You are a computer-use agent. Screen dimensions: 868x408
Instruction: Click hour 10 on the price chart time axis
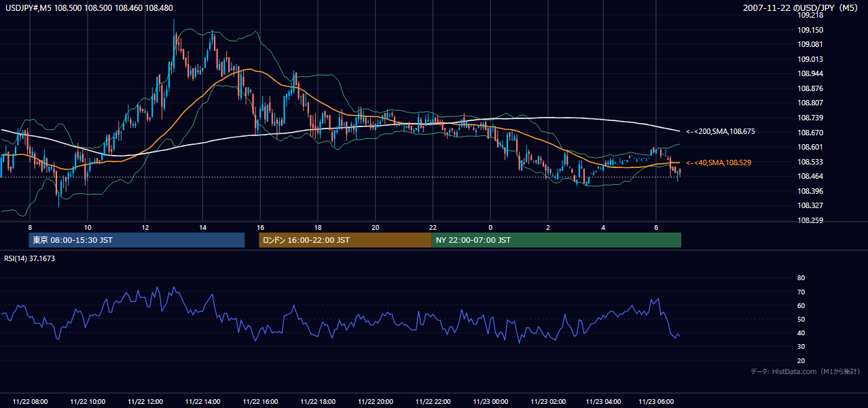pos(88,226)
